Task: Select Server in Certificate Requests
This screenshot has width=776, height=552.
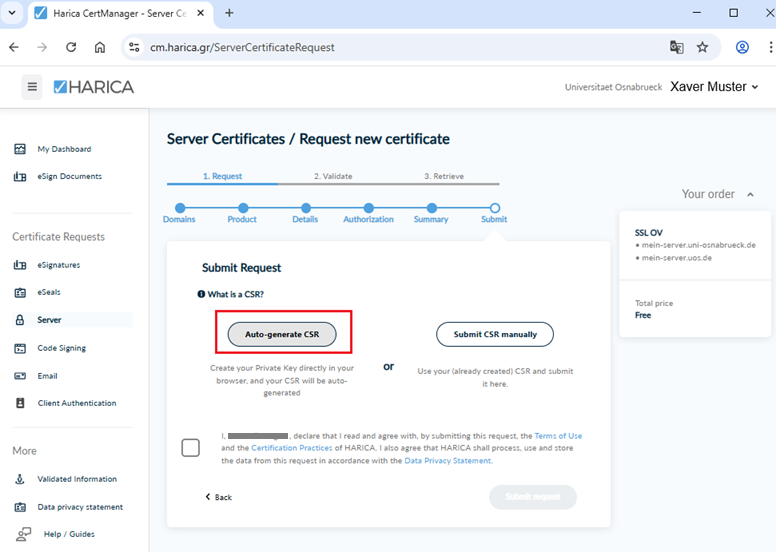Action: [x=72, y=320]
